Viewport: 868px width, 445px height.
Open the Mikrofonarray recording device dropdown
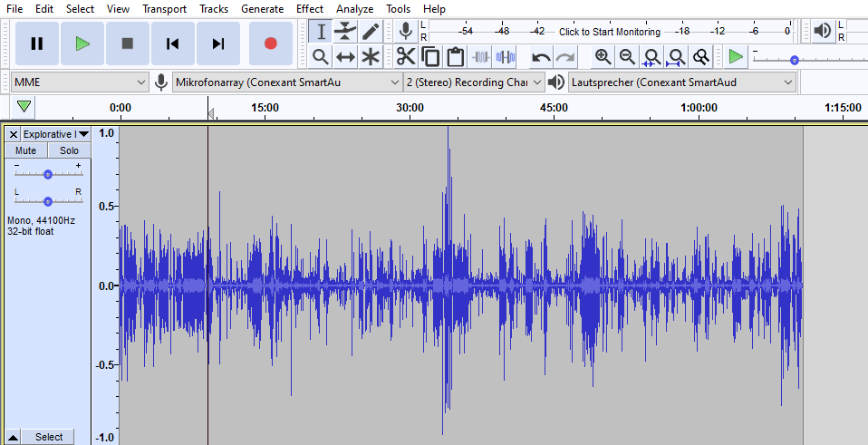tap(286, 82)
